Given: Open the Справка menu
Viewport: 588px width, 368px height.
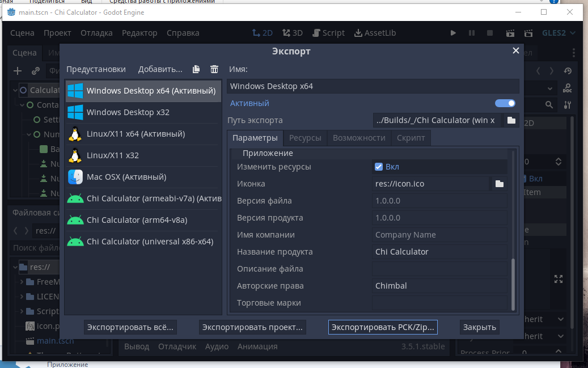Looking at the screenshot, I should (x=183, y=33).
